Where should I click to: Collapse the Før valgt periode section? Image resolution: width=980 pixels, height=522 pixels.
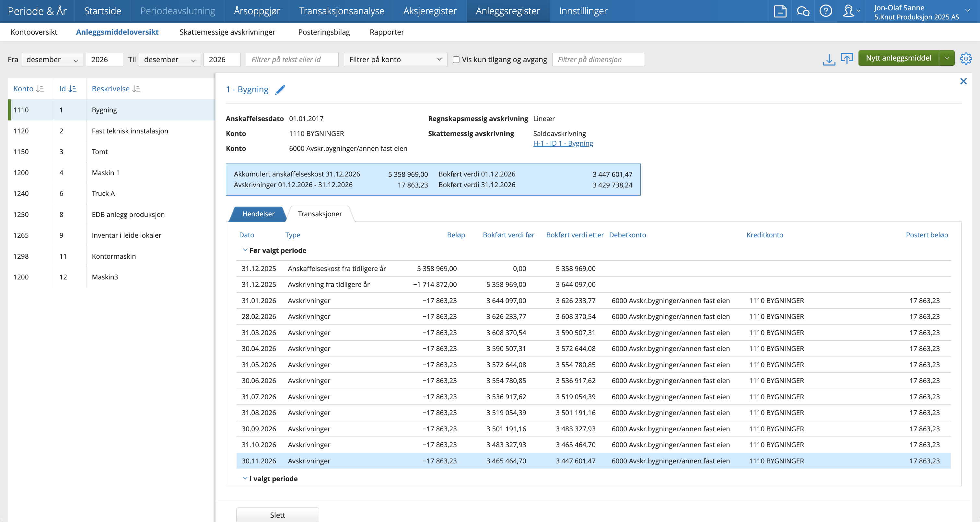(x=245, y=250)
